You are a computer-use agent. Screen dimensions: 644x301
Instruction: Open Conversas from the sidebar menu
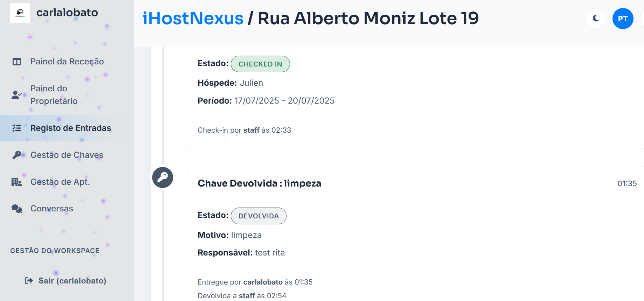click(x=51, y=208)
